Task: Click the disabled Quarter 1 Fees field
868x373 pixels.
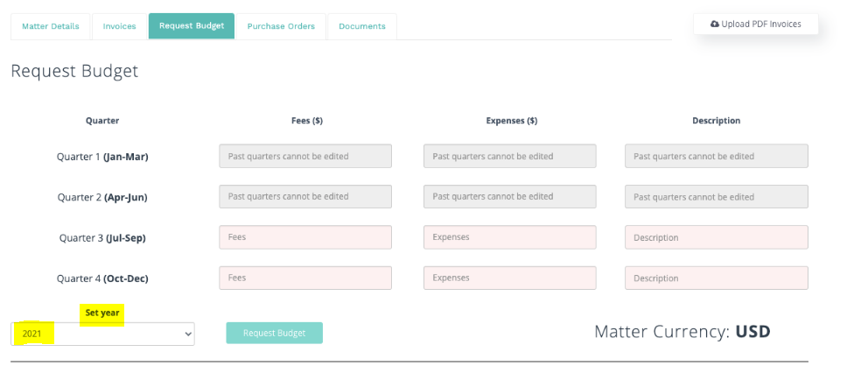Action: tap(305, 156)
